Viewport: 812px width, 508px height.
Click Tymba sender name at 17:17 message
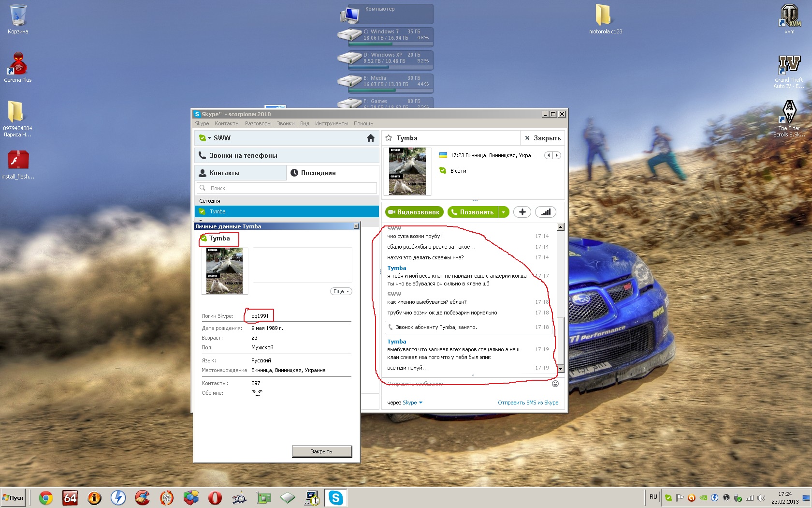point(397,268)
